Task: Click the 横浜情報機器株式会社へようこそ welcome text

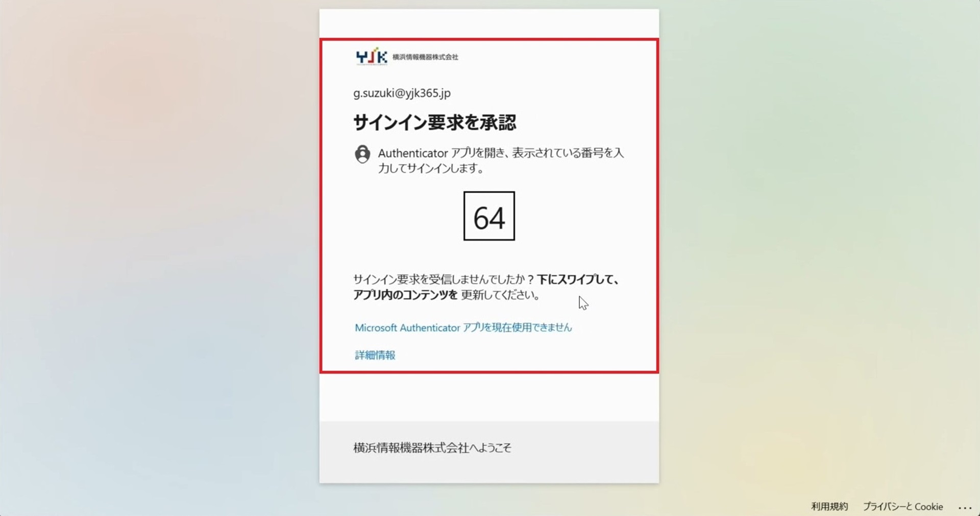Action: 432,448
